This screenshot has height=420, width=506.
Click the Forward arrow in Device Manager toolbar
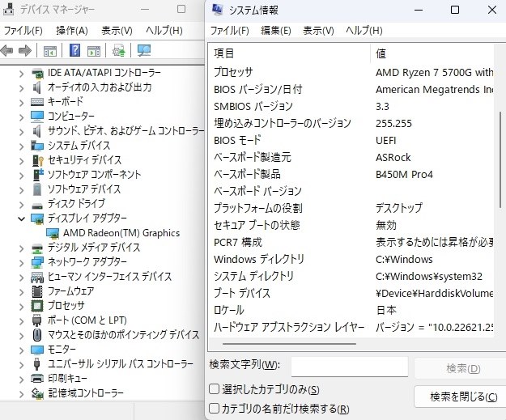tap(25, 51)
